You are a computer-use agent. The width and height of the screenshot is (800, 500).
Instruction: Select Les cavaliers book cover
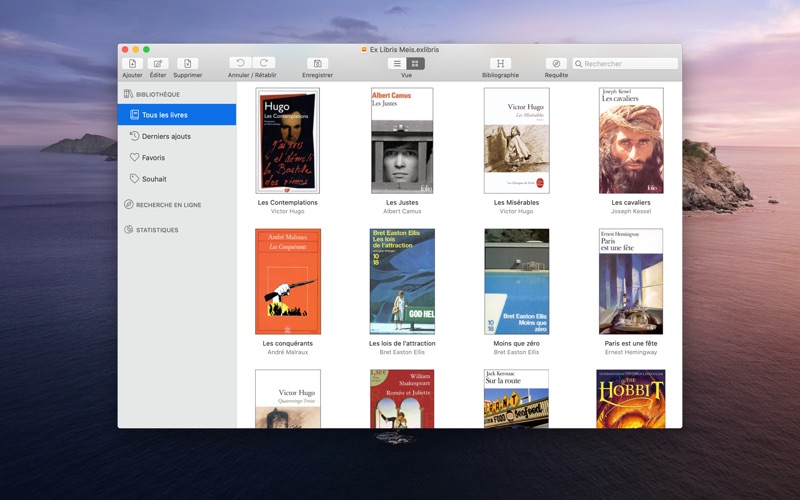631,140
